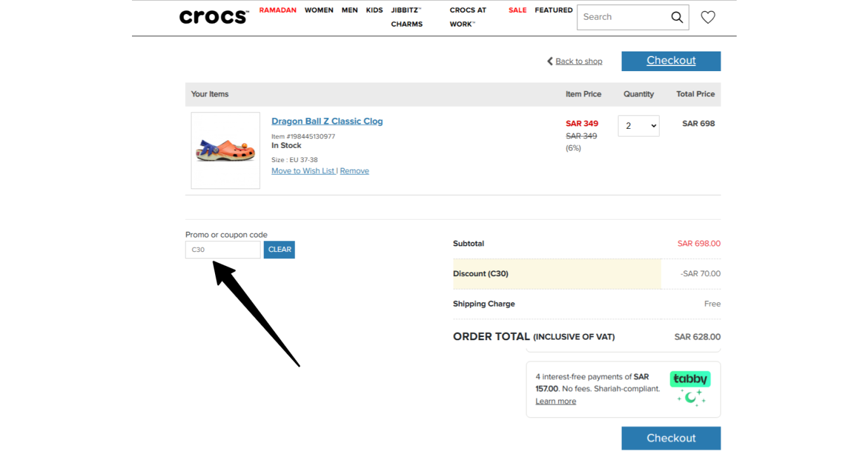This screenshot has height=457, width=868.
Task: Click the -SAR 70.00 discount amount
Action: coord(700,274)
